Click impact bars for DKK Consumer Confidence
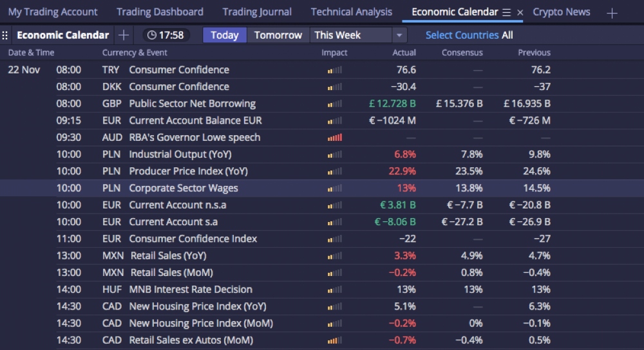 (x=335, y=87)
